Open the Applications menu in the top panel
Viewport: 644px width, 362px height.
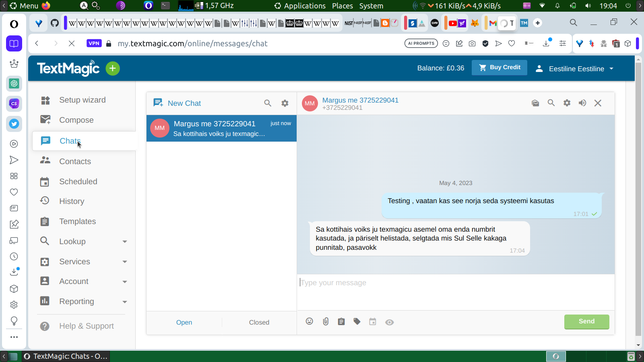(x=305, y=6)
